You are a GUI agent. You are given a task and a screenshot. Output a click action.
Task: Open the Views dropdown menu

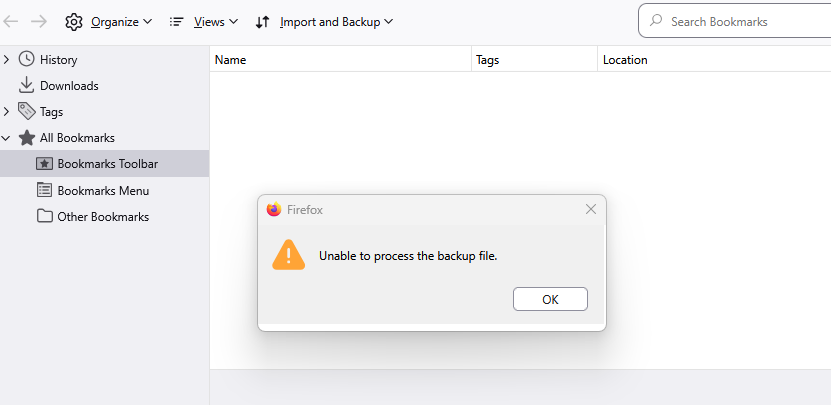203,21
